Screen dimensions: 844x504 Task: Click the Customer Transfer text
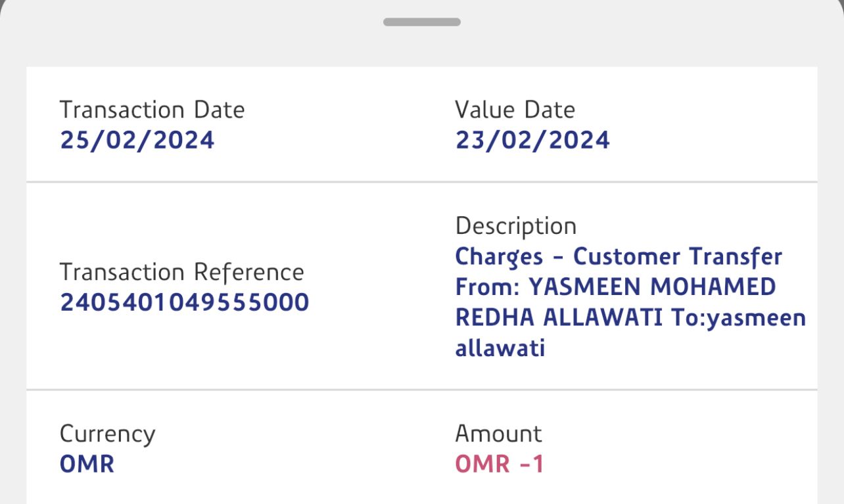678,257
